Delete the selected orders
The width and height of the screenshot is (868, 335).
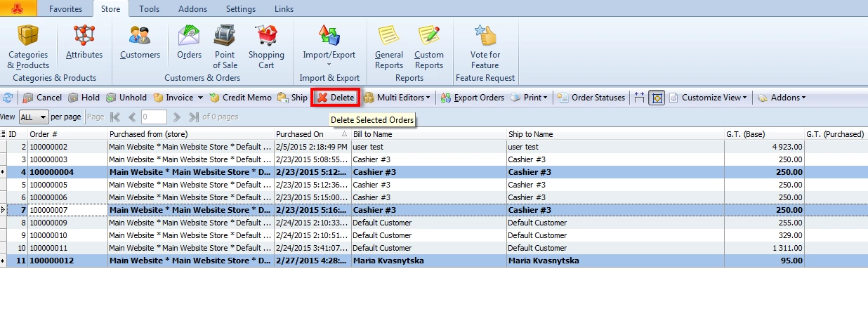click(336, 98)
